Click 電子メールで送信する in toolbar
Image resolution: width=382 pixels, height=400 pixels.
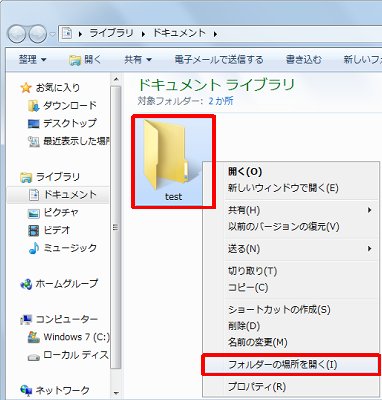click(219, 60)
